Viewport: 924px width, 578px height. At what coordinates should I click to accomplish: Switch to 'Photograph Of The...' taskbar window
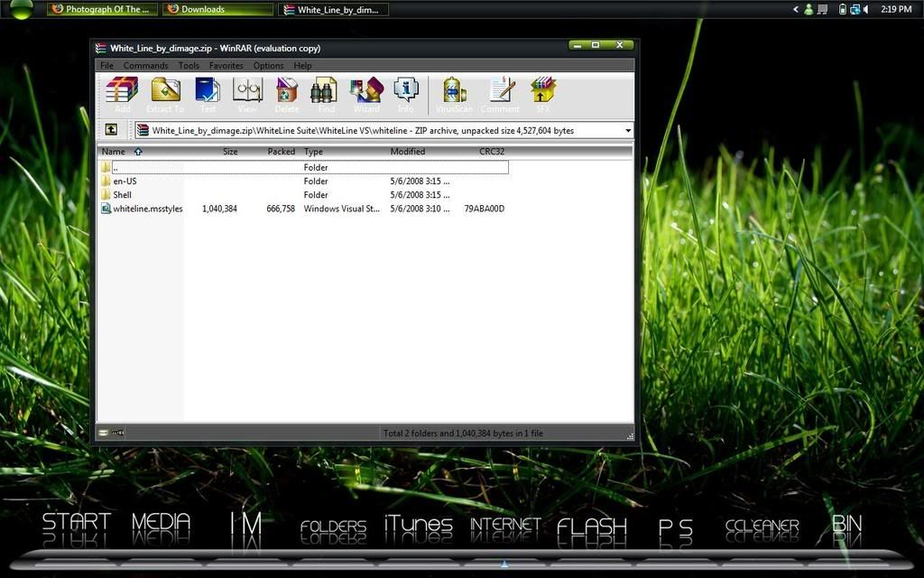tap(102, 9)
